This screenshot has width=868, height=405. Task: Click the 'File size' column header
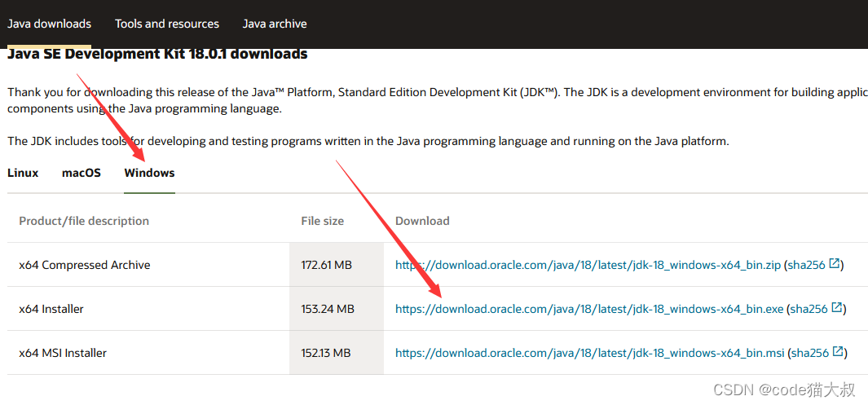tap(322, 222)
